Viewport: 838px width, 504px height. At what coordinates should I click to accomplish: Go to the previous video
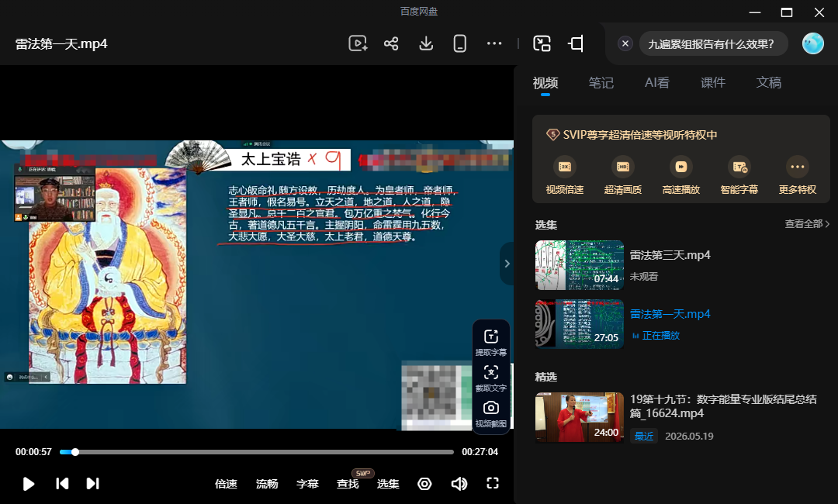[62, 484]
